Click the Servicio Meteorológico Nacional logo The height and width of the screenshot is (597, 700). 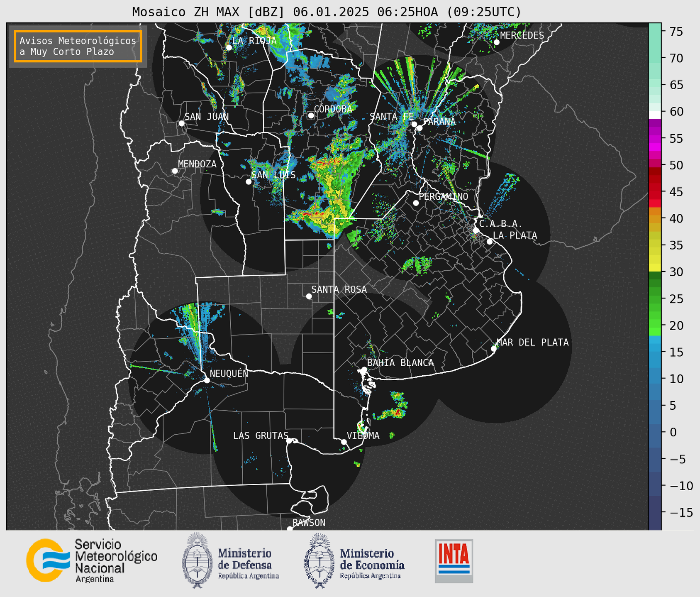92,560
